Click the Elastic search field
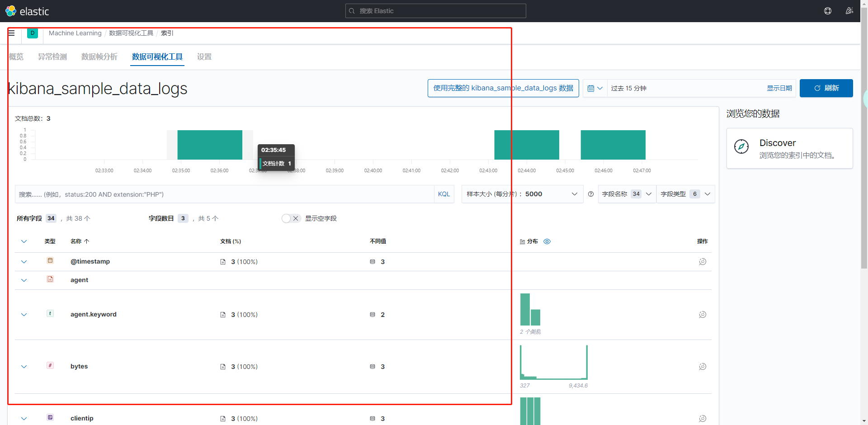 click(x=436, y=11)
